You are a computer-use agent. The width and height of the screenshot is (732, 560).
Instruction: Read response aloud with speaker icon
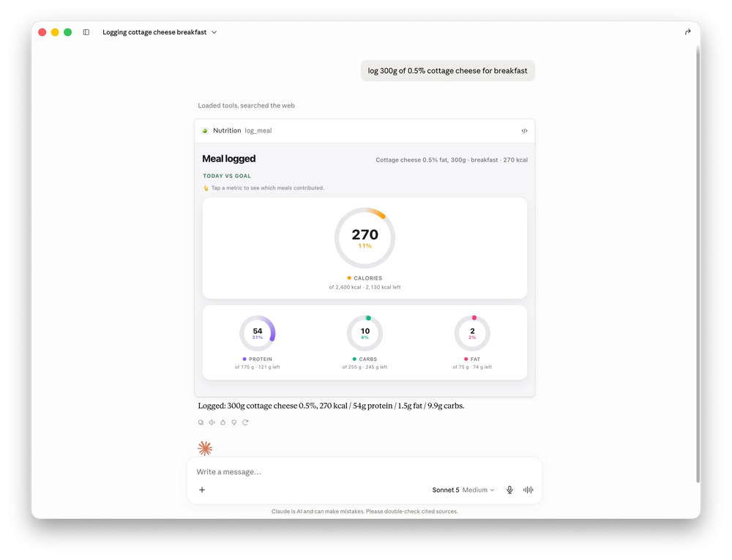tap(212, 422)
